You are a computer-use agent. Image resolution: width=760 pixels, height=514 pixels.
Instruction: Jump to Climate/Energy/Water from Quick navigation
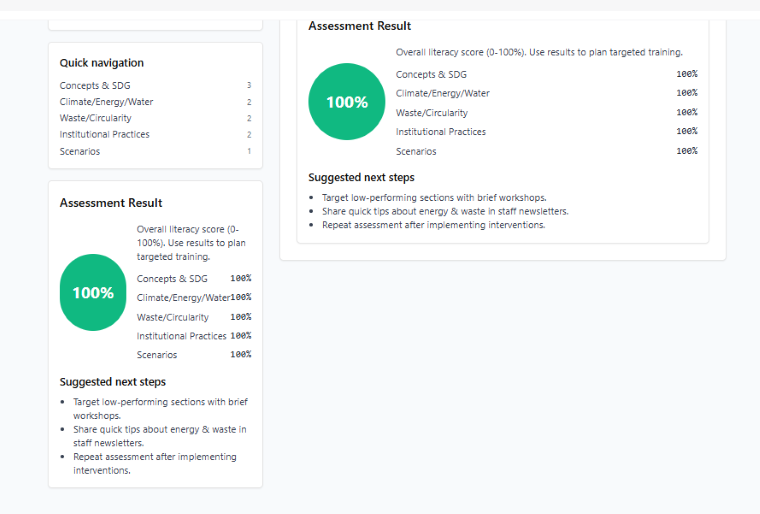coord(106,102)
